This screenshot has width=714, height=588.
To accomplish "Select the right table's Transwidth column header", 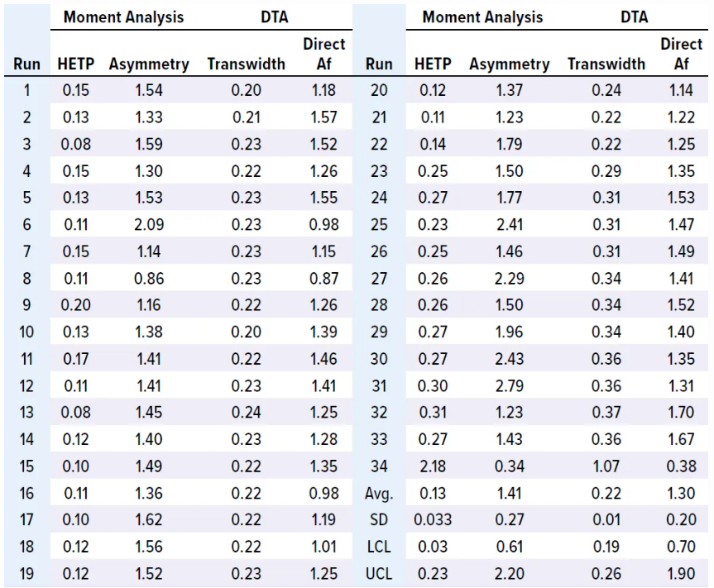I will coord(606,64).
